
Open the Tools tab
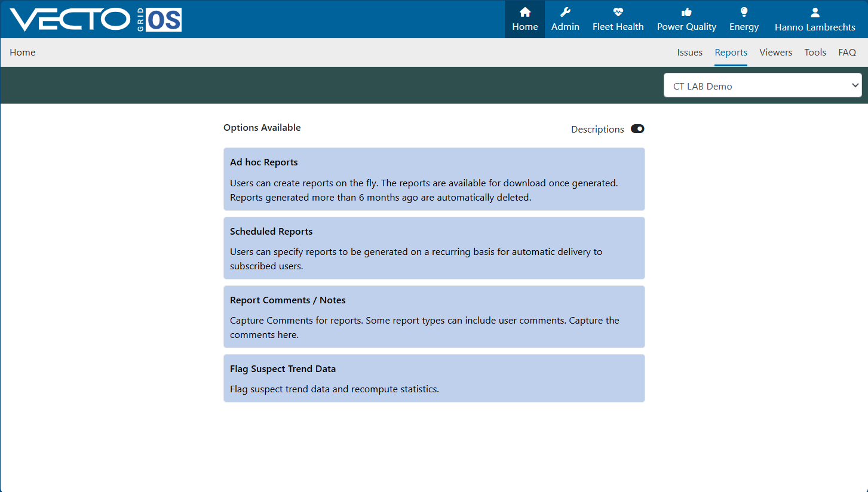tap(815, 53)
